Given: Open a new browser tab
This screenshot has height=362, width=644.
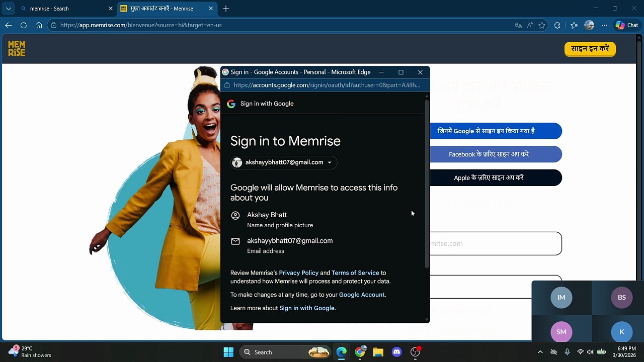Looking at the screenshot, I should pos(226,9).
